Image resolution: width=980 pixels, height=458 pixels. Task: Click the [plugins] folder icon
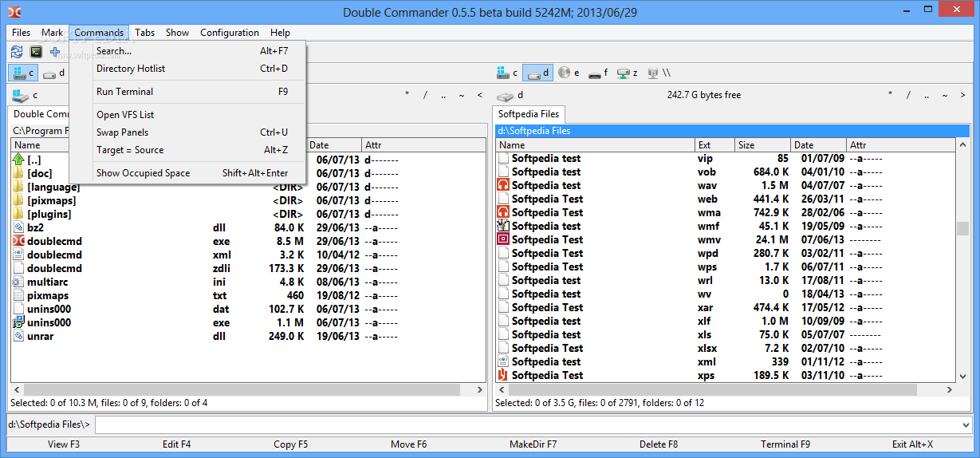19,214
